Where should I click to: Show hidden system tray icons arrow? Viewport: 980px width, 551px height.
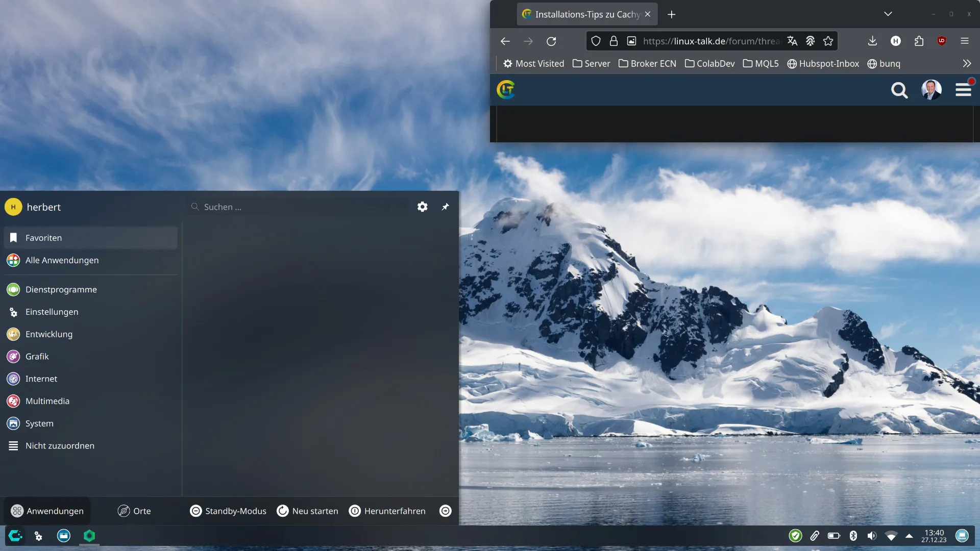coord(909,536)
